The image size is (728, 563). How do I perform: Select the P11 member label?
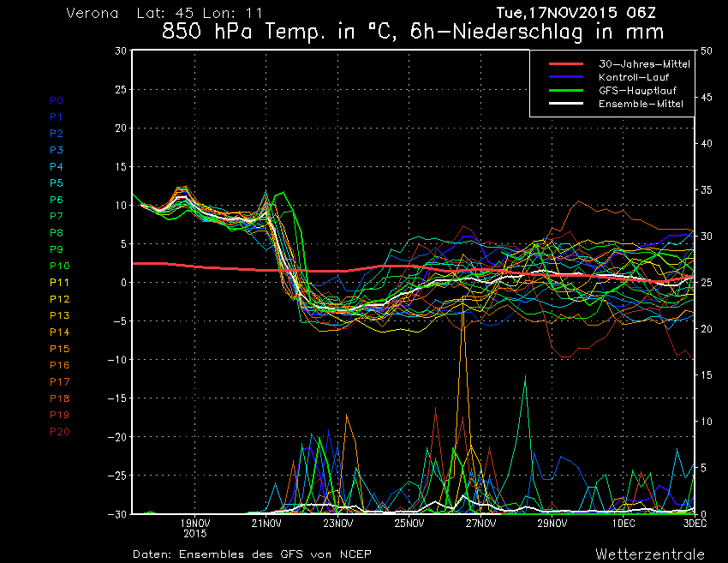[x=59, y=283]
